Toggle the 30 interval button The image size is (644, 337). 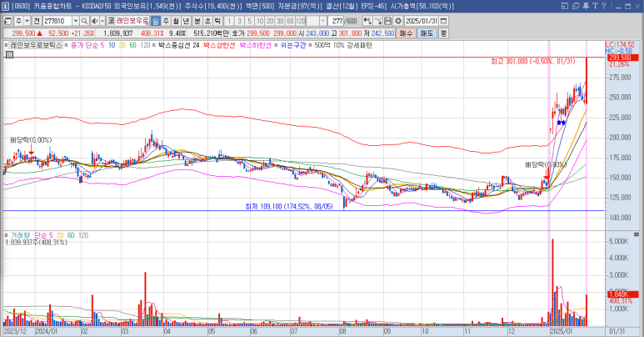pyautogui.click(x=280, y=21)
